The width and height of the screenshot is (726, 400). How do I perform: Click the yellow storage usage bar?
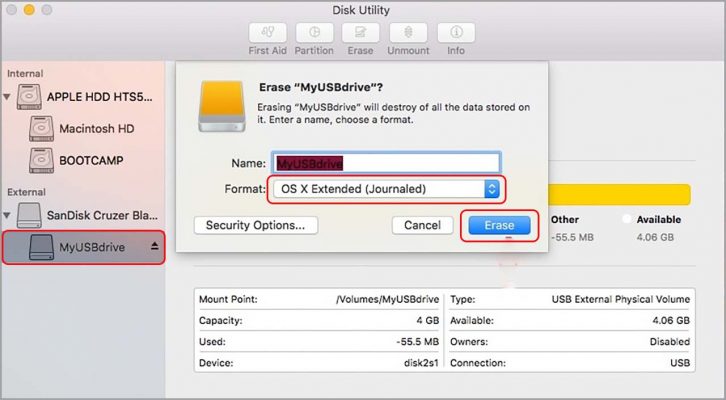click(619, 194)
